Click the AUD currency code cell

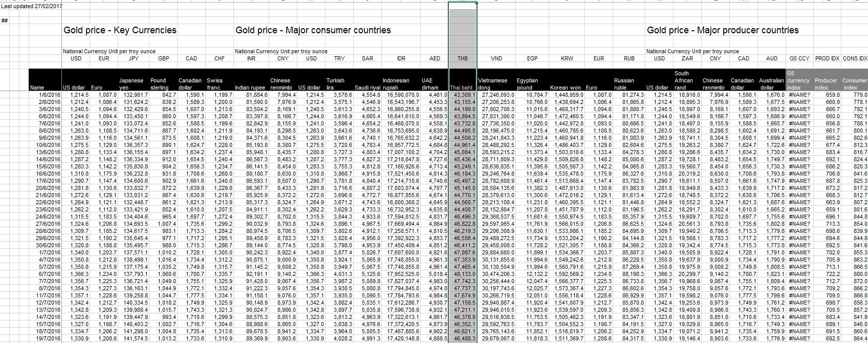click(x=772, y=58)
